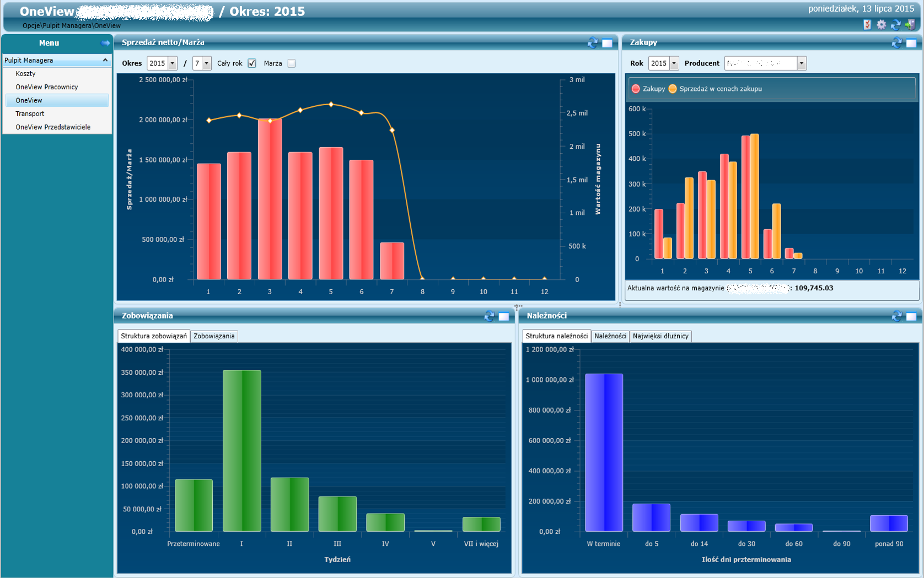Open the Okres year dropdown
This screenshot has height=578, width=924.
(173, 63)
